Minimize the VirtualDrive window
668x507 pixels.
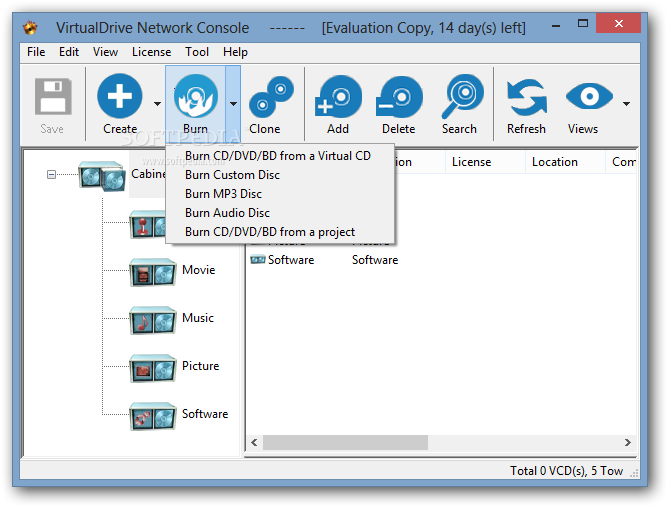(x=556, y=26)
